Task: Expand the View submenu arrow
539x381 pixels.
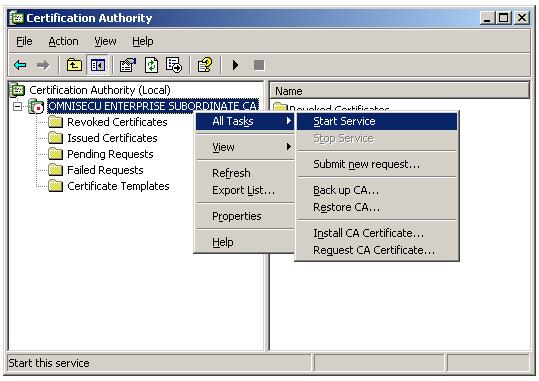Action: pyautogui.click(x=289, y=147)
